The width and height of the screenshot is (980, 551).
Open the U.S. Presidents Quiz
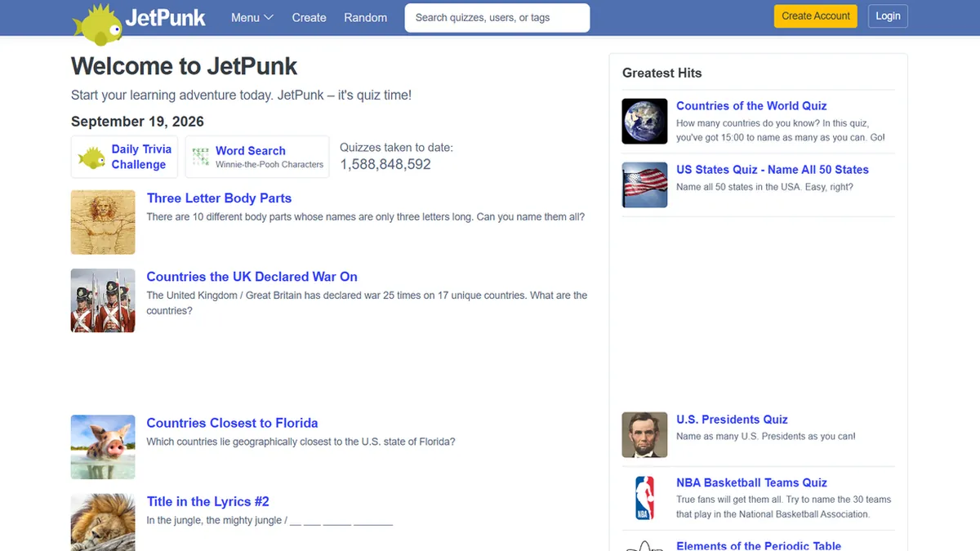pos(732,420)
